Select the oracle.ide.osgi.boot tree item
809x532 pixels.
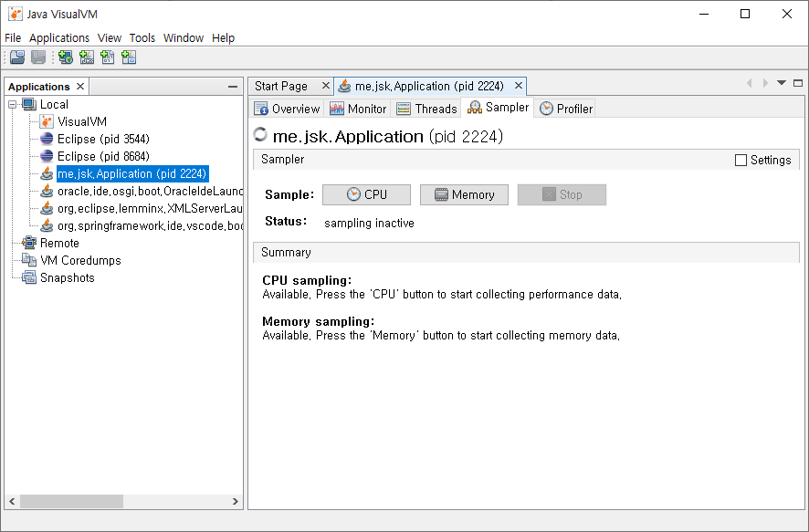pos(150,192)
